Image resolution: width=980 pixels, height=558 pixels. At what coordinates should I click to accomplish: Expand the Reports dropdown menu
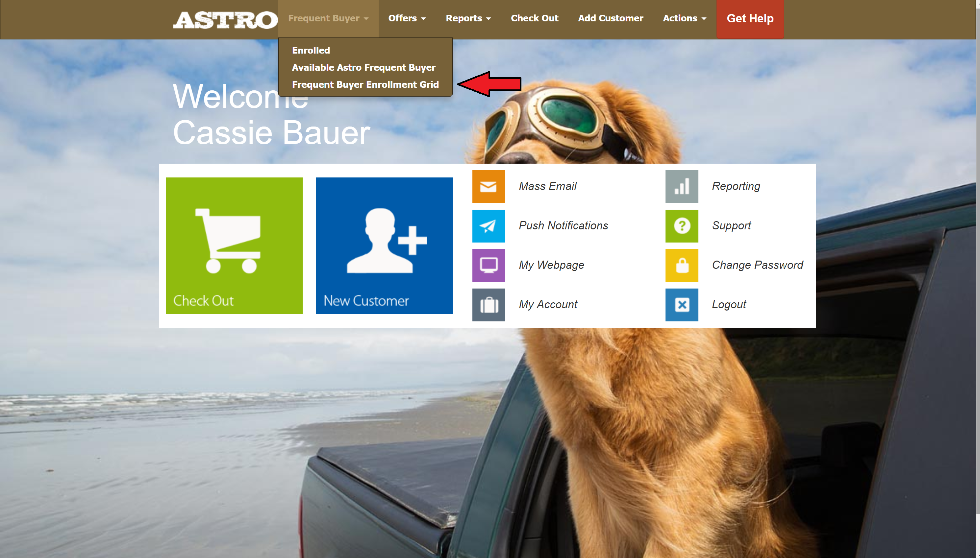click(x=468, y=18)
